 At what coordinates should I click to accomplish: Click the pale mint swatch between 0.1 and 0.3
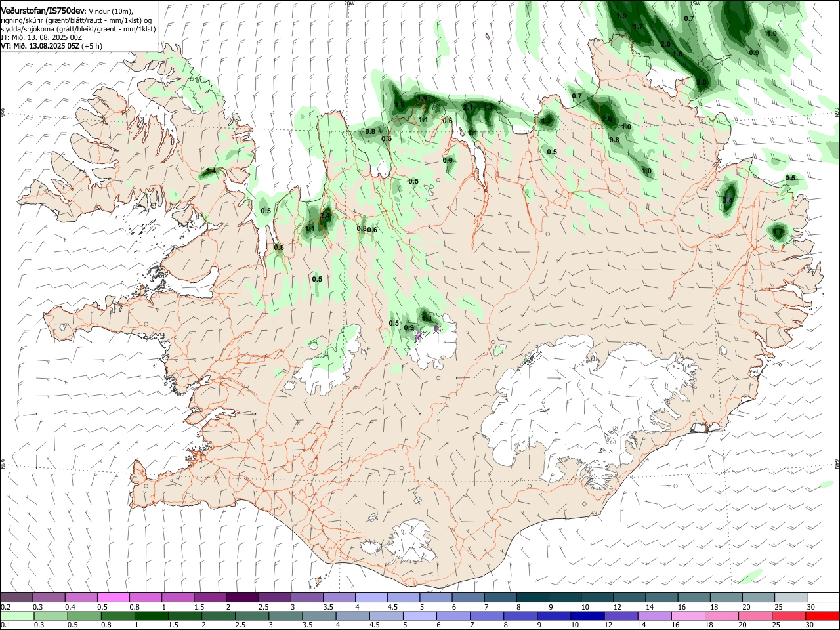(16, 616)
